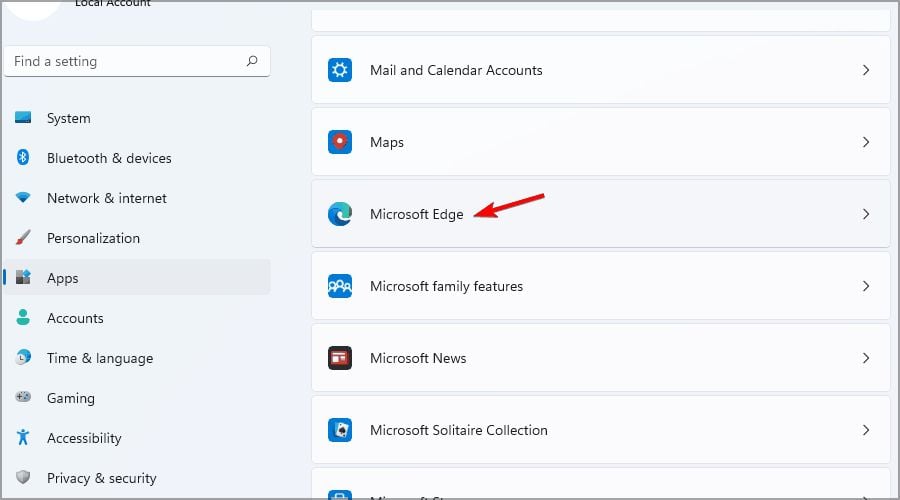Viewport: 900px width, 500px height.
Task: Open the Personalization settings page
Action: point(93,238)
